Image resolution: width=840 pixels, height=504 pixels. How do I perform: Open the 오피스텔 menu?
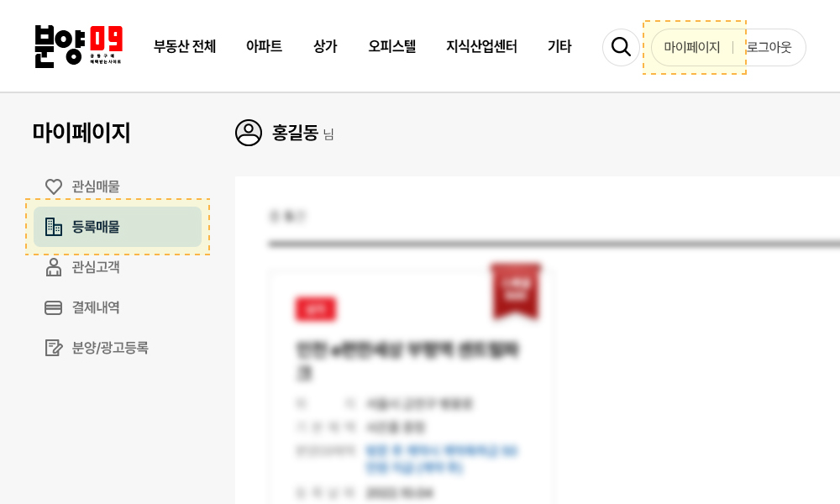click(x=392, y=46)
